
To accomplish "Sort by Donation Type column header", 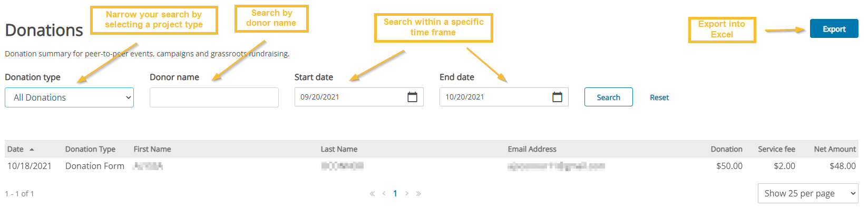I will click(x=90, y=149).
